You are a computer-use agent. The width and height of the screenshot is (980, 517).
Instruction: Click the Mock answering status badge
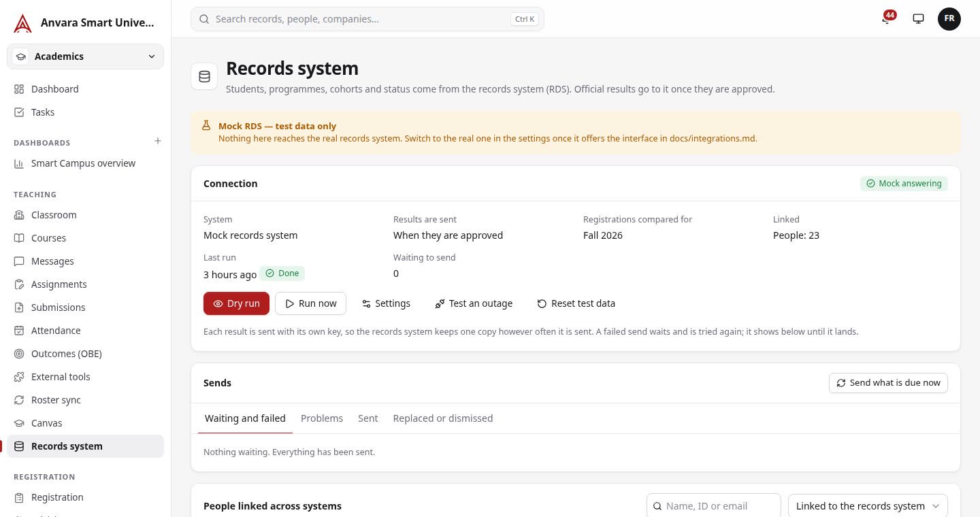[904, 184]
